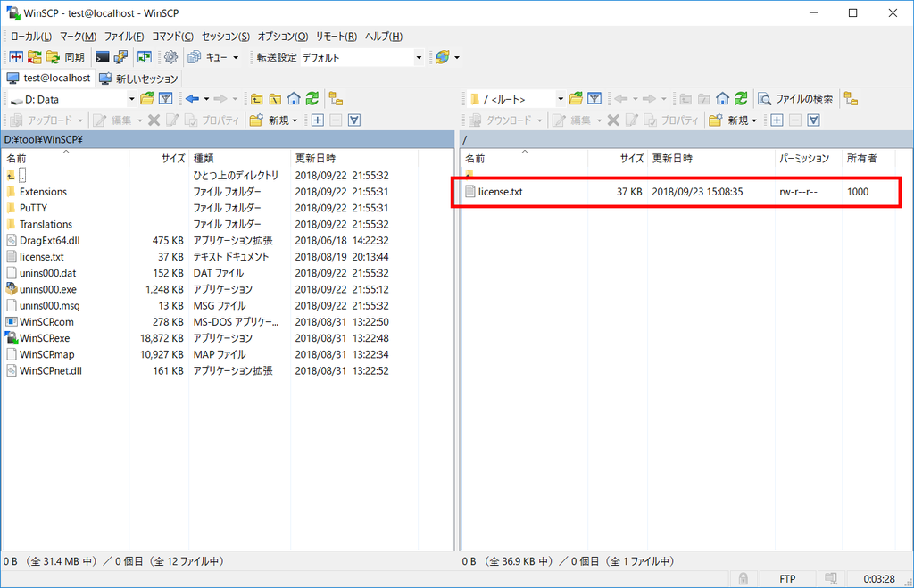
Task: Click ファイルの検索 find files button
Action: 795,99
